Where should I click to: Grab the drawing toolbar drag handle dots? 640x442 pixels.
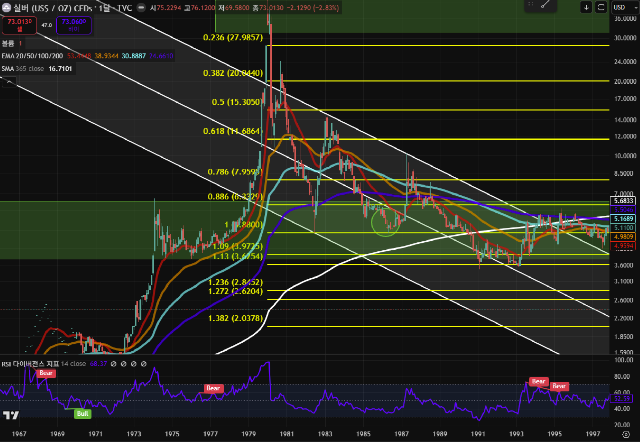point(531,4)
